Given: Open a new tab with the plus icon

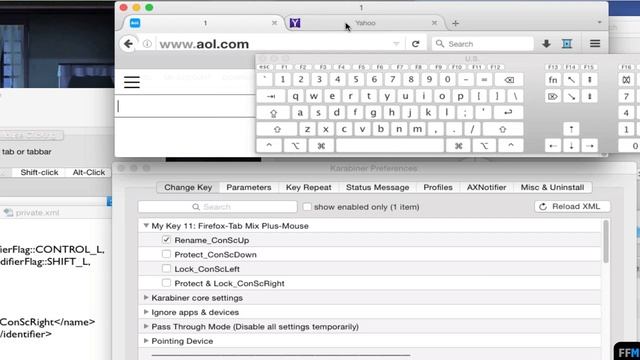Looking at the screenshot, I should [456, 23].
